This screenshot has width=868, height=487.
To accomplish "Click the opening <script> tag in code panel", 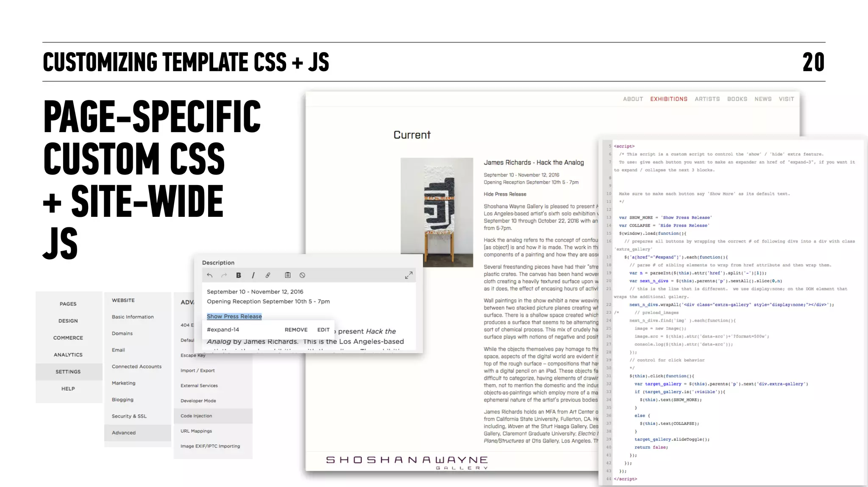I will [624, 146].
